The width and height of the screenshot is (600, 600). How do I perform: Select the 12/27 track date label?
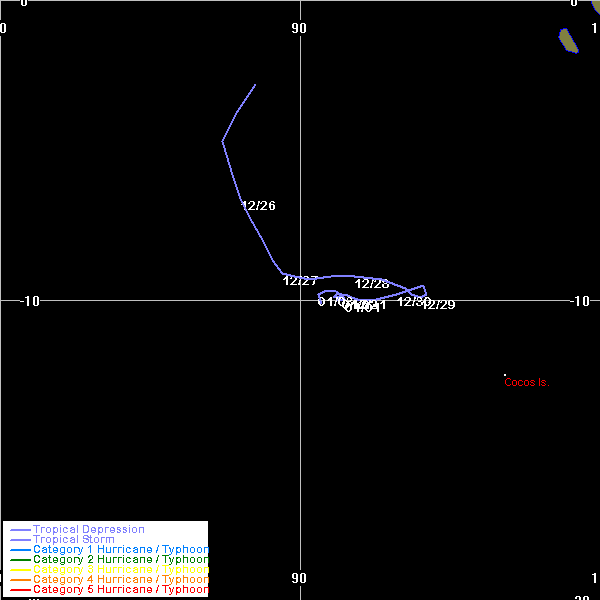[300, 281]
